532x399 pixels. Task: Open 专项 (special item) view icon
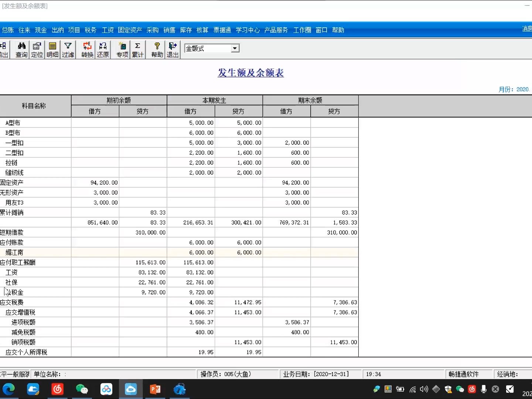coord(122,50)
